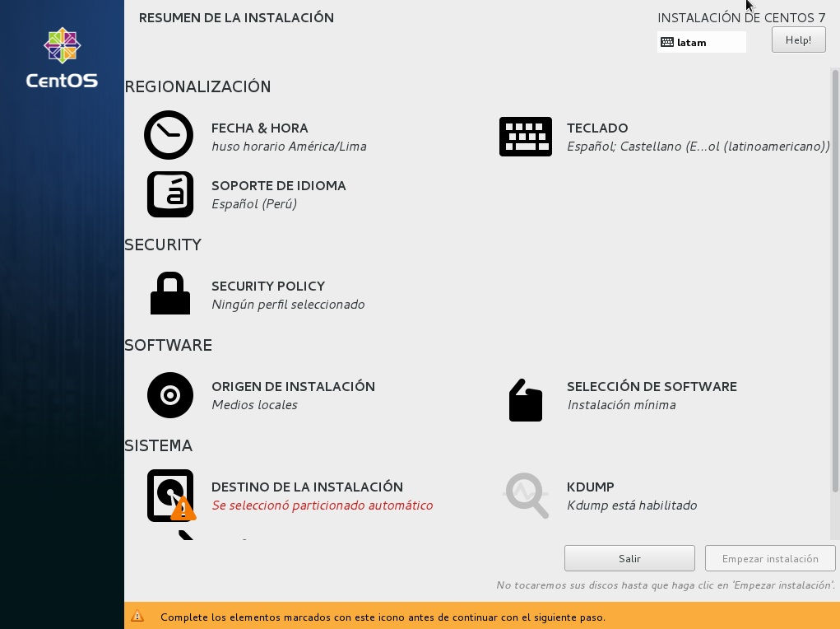The width and height of the screenshot is (840, 629).
Task: Click 'Kdump está habilitado' label
Action: point(632,505)
